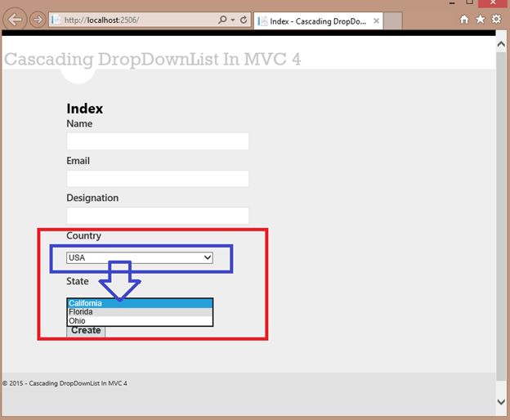Open the browser Tools gear icon
510x420 pixels.
496,19
